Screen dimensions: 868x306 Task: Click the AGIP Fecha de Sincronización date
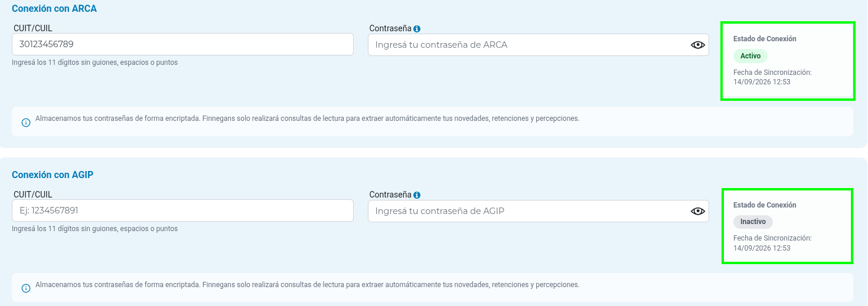(762, 248)
